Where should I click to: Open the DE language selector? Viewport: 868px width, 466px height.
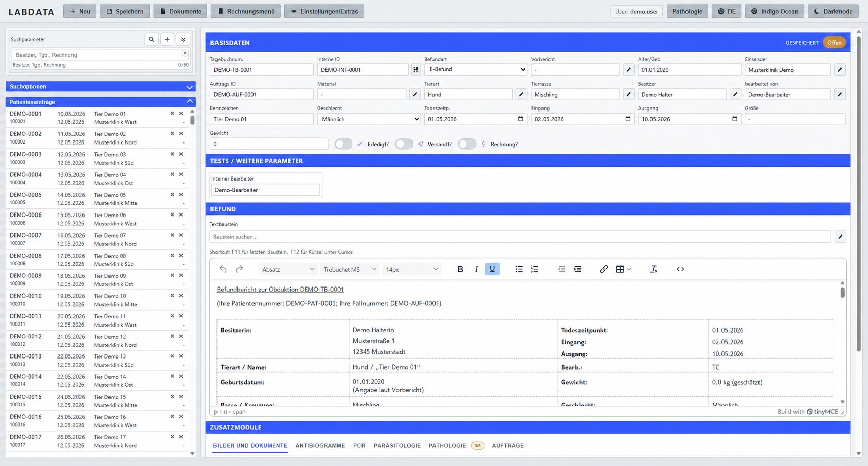tap(727, 11)
